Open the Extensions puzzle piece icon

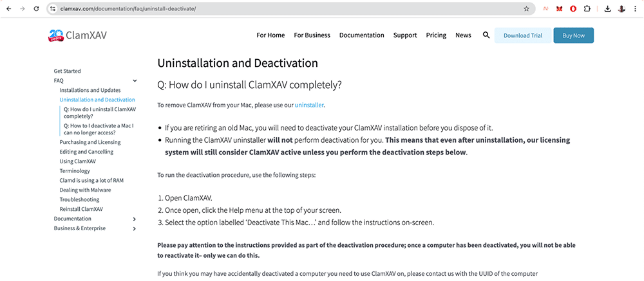pyautogui.click(x=587, y=8)
